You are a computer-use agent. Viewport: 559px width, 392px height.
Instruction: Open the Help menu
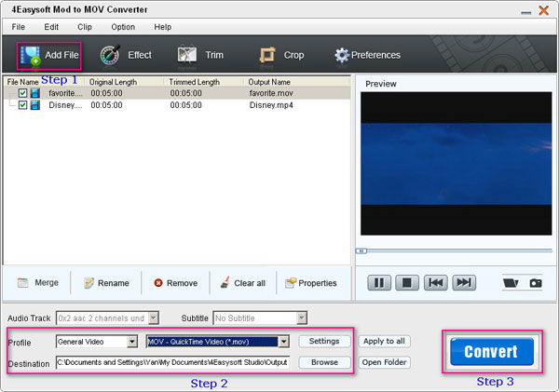click(162, 27)
